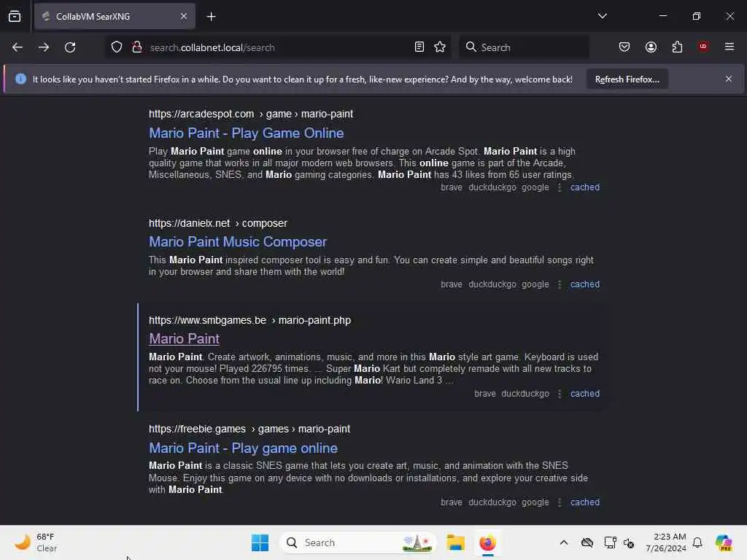The width and height of the screenshot is (747, 560).
Task: Open the tracking protection shield
Action: (117, 47)
